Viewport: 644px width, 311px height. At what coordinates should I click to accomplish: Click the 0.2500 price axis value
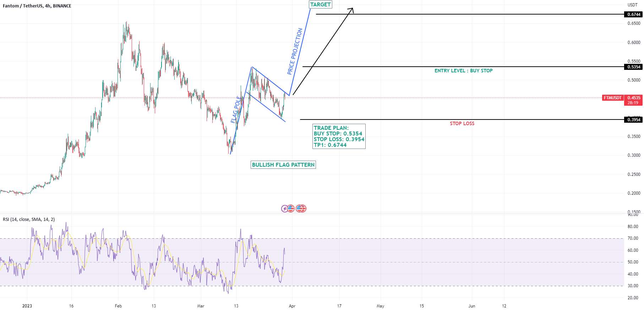click(x=634, y=174)
